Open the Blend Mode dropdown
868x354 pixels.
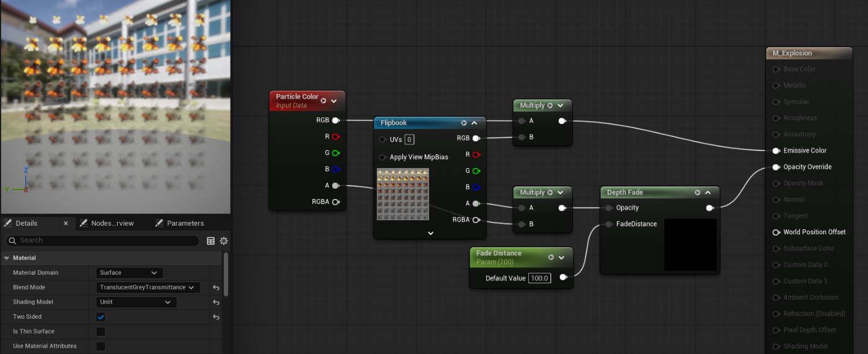click(148, 288)
